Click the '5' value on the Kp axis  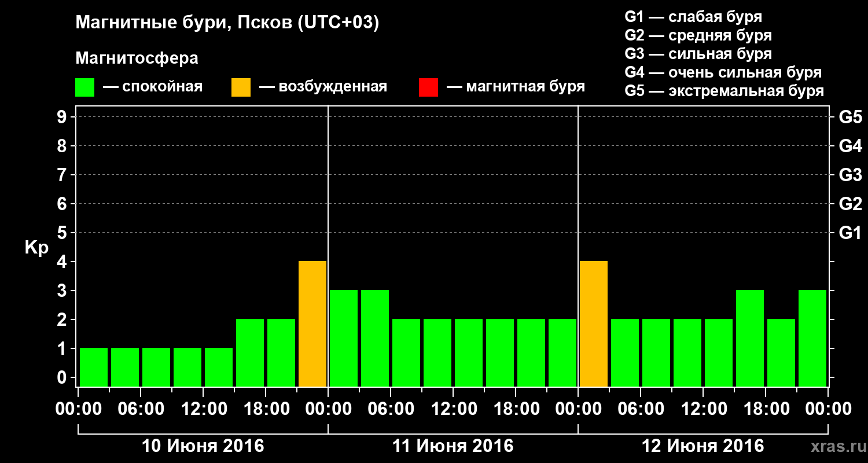[x=63, y=233]
